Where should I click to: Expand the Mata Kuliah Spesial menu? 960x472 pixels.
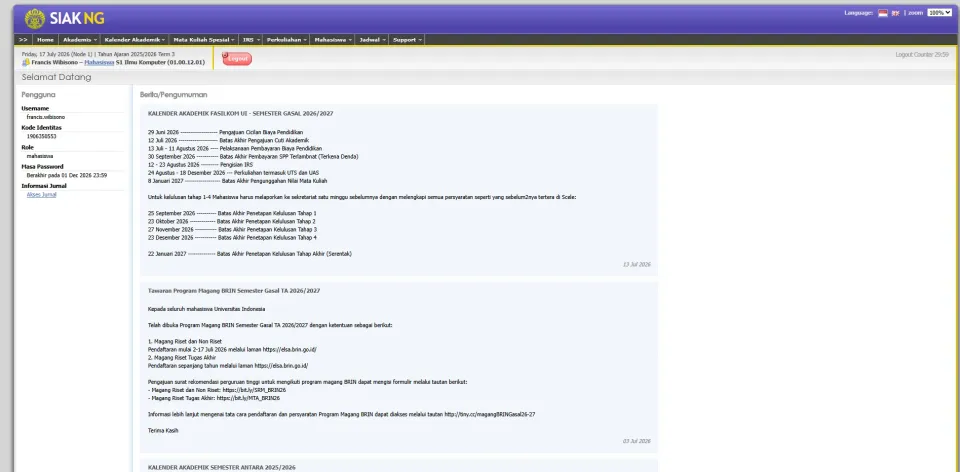point(204,40)
